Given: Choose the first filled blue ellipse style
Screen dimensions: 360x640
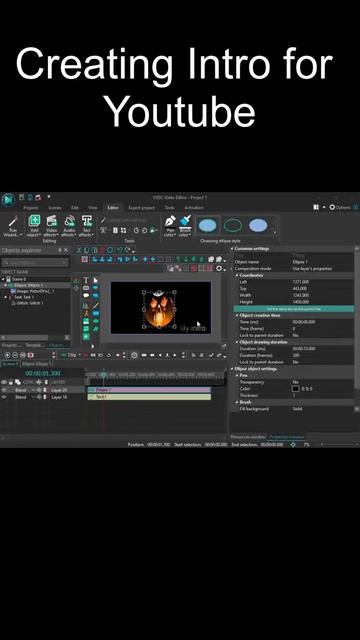Looking at the screenshot, I should coord(208,225).
